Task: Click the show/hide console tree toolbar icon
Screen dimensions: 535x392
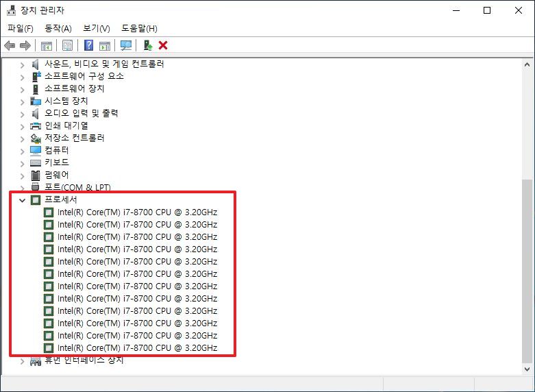Action: (x=47, y=45)
